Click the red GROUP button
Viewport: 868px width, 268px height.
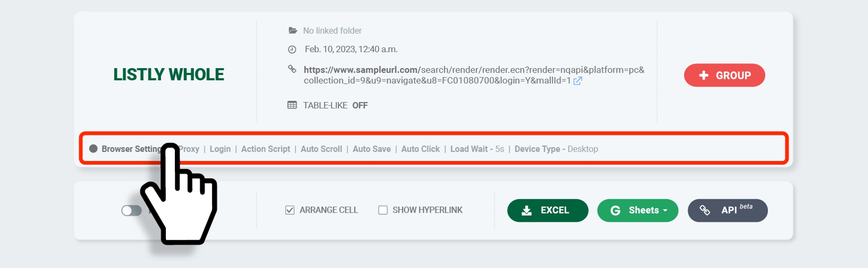click(724, 75)
